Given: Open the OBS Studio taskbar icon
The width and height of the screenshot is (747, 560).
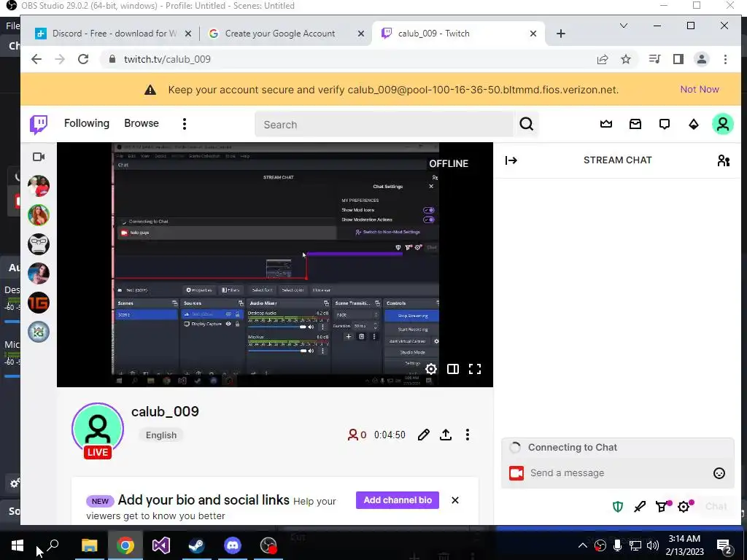Looking at the screenshot, I should (x=268, y=545).
